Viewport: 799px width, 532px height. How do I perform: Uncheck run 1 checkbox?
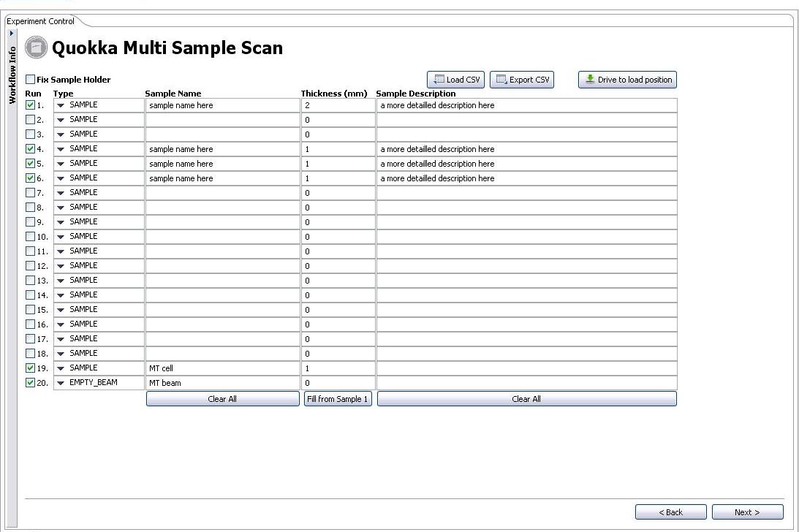point(31,105)
